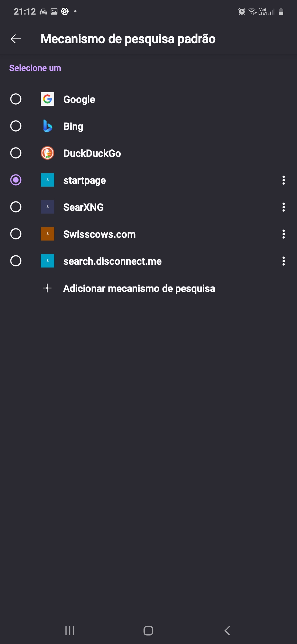The image size is (297, 644).
Task: Open the SearXNG three-dot options menu
Action: click(x=284, y=207)
